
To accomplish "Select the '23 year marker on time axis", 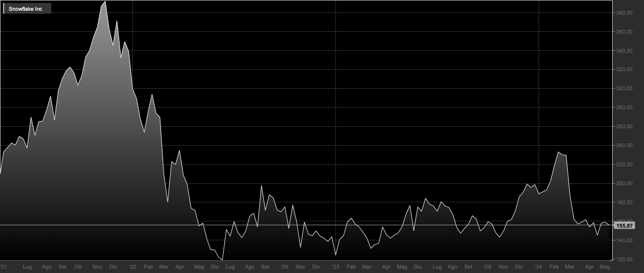I will click(335, 267).
